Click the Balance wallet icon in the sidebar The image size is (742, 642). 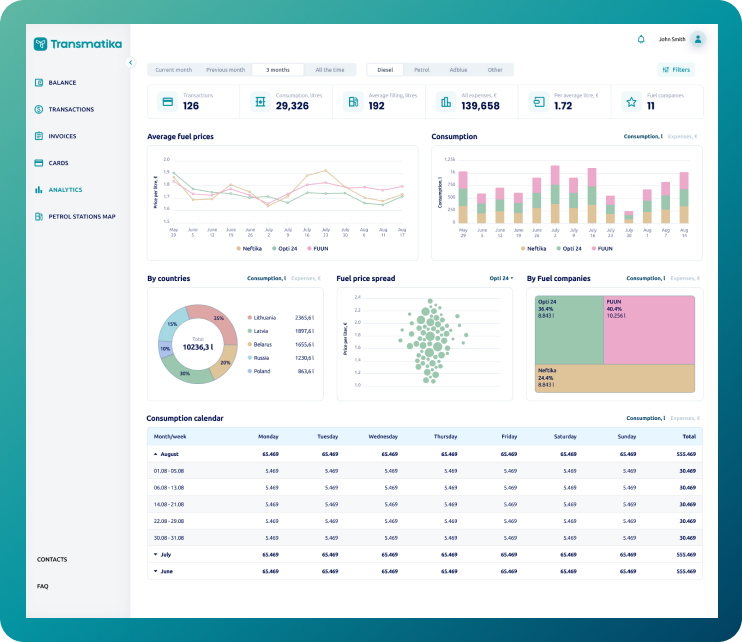(39, 82)
